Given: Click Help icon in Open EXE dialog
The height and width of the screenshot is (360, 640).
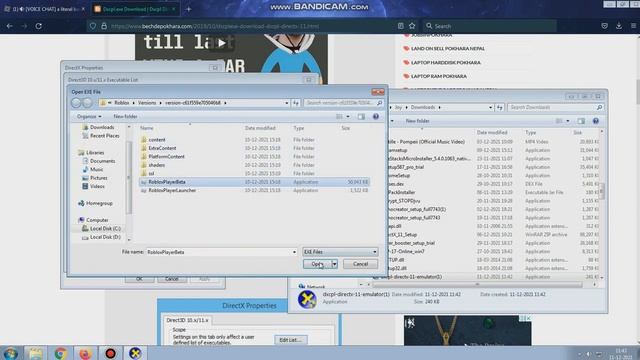Looking at the screenshot, I should (x=376, y=117).
